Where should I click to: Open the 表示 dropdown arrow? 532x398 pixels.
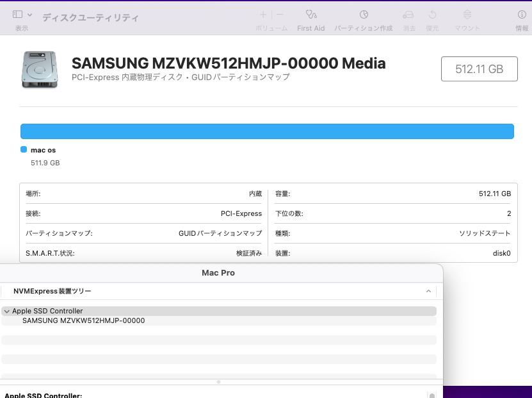[28, 13]
